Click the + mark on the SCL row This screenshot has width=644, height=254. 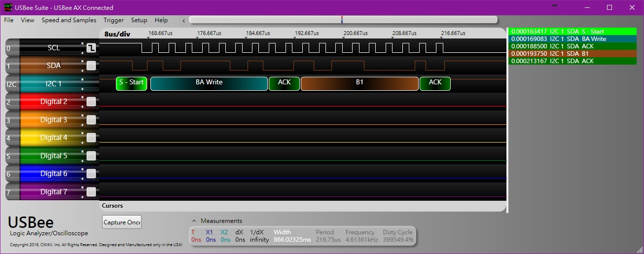click(x=82, y=53)
